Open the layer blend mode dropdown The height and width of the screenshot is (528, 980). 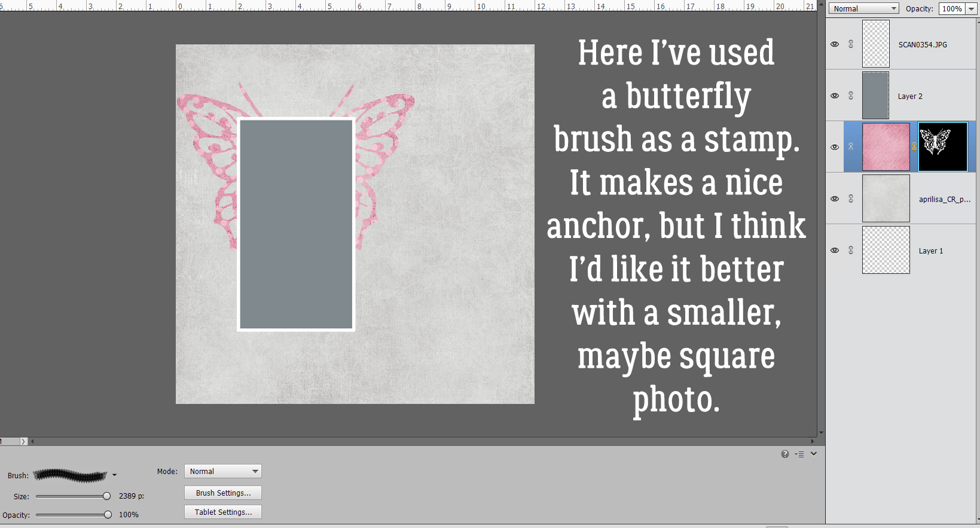point(863,8)
